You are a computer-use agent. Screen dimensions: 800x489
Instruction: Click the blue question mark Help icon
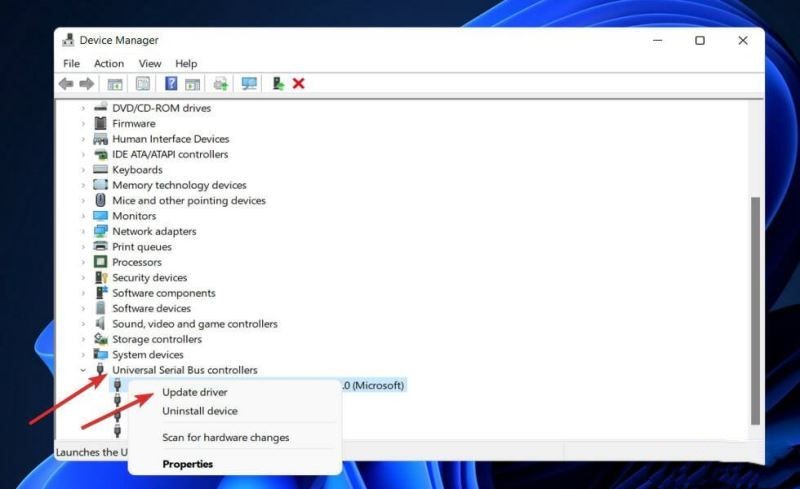pos(171,84)
